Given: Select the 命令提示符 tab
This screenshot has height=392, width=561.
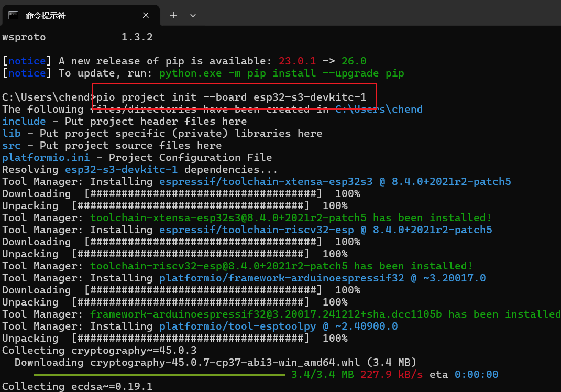Looking at the screenshot, I should [x=81, y=15].
